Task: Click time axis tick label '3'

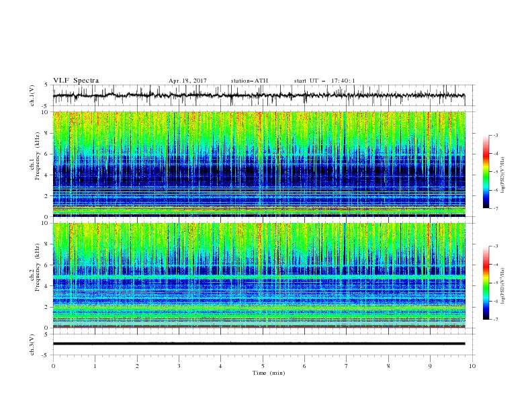Action: (179, 366)
